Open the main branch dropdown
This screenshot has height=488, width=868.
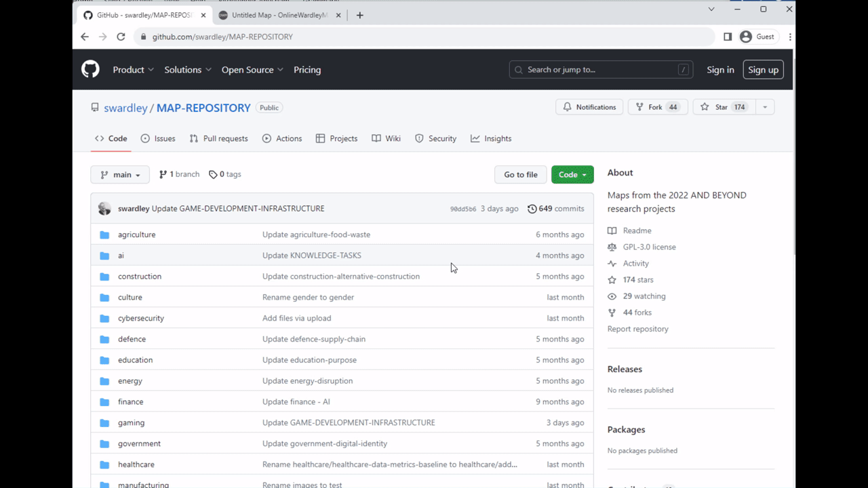(120, 175)
